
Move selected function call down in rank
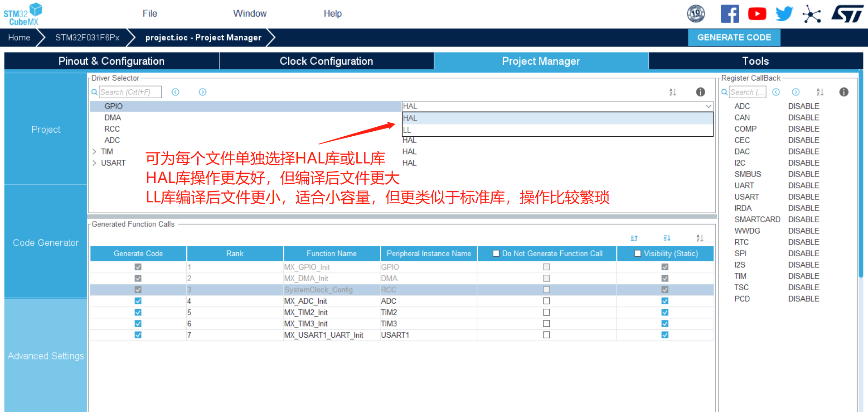[667, 238]
